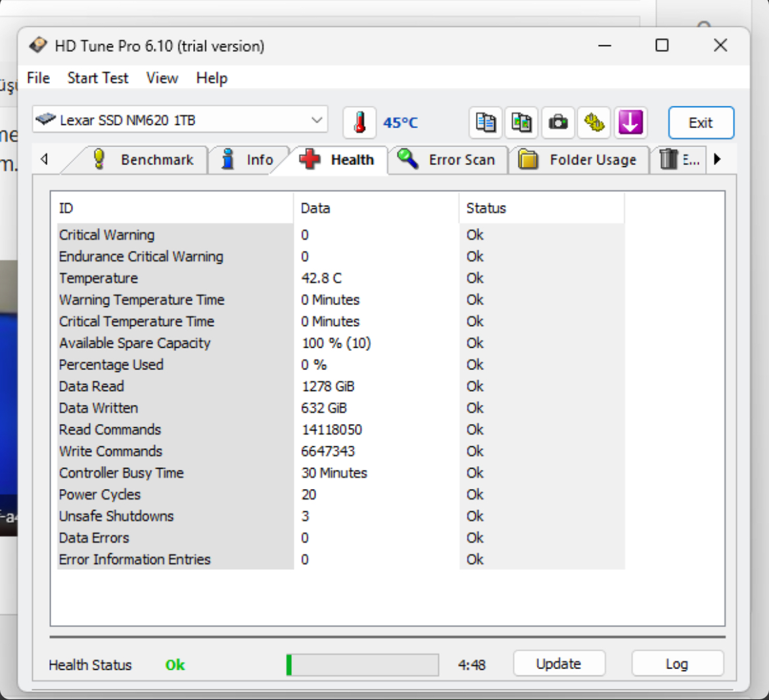The height and width of the screenshot is (700, 769).
Task: Select the Data Written row
Action: (340, 408)
